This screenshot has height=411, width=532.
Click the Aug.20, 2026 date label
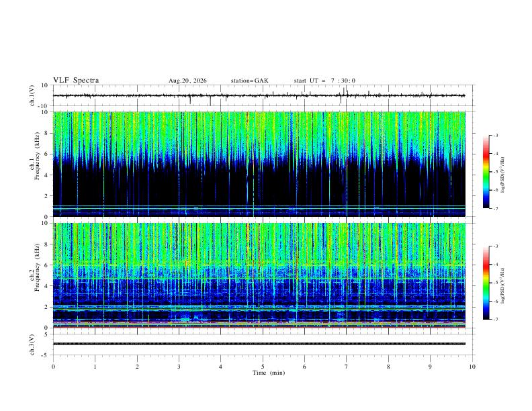coord(187,81)
